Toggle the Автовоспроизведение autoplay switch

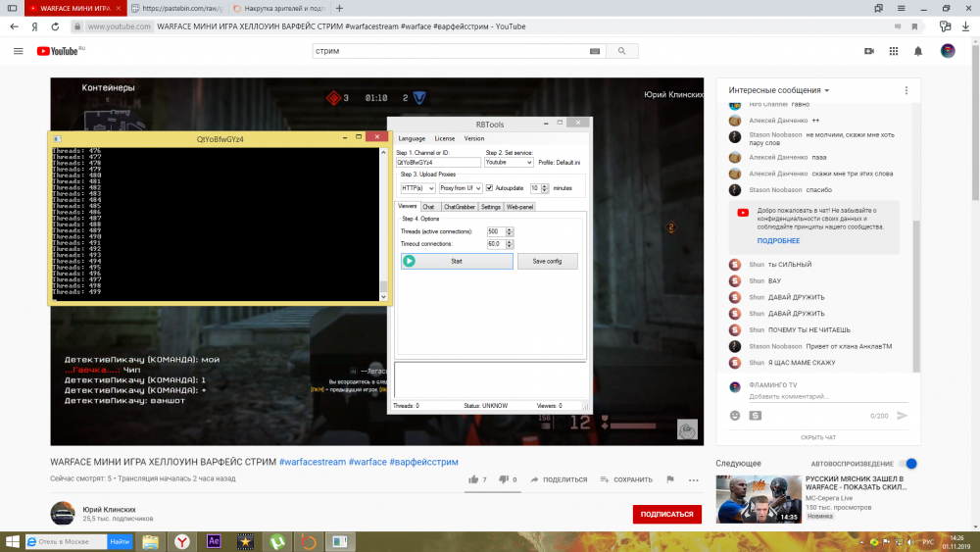click(908, 463)
